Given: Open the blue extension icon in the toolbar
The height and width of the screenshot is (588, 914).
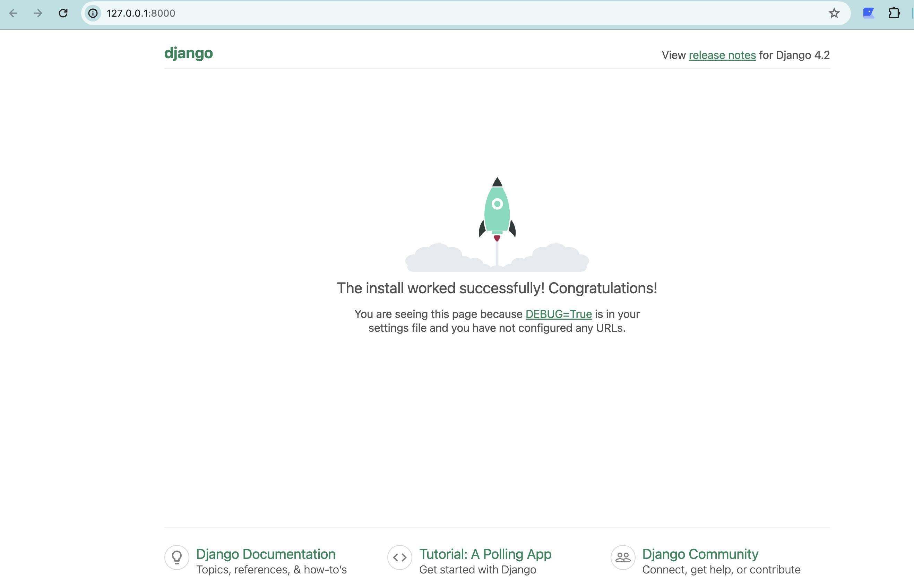Looking at the screenshot, I should tap(869, 14).
